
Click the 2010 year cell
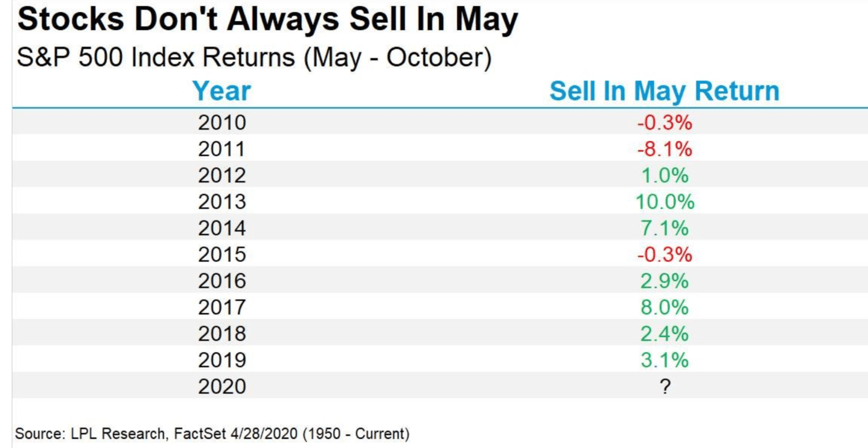[x=222, y=122]
